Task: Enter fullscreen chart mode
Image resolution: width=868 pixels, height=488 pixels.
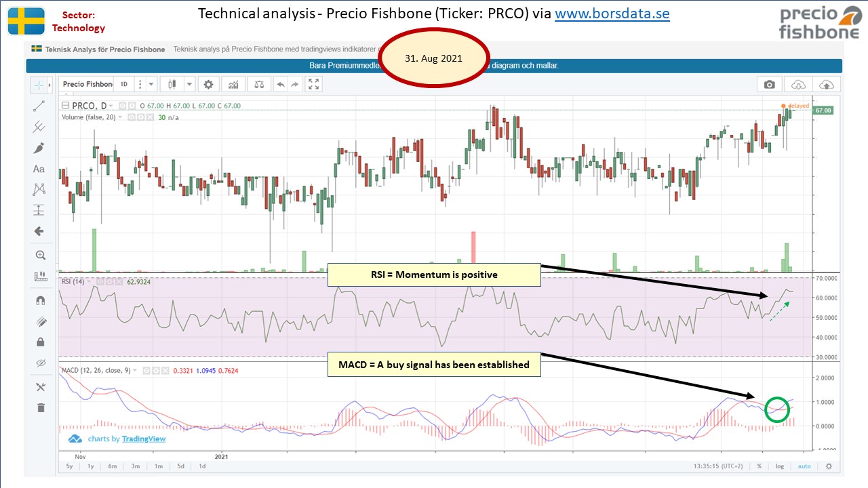Action: pos(313,84)
